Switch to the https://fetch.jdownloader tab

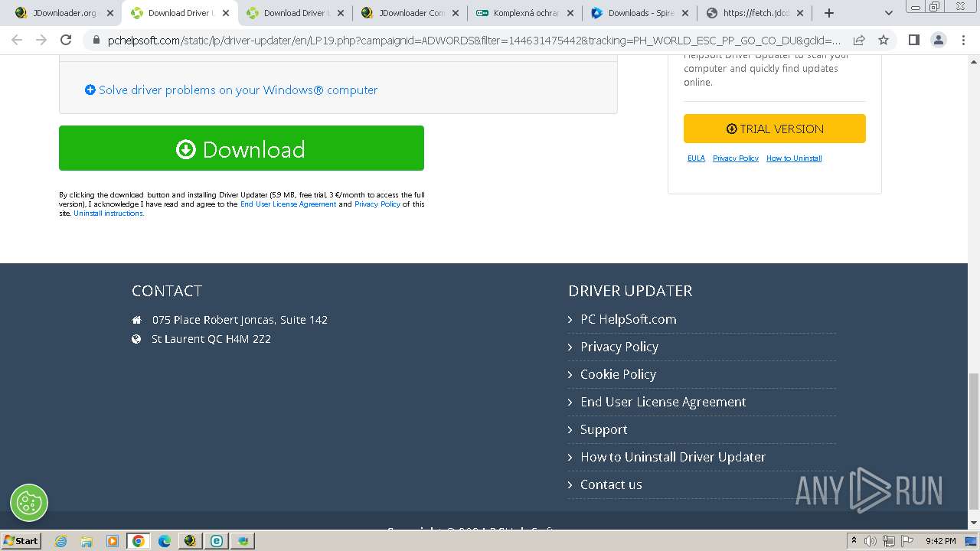754,13
